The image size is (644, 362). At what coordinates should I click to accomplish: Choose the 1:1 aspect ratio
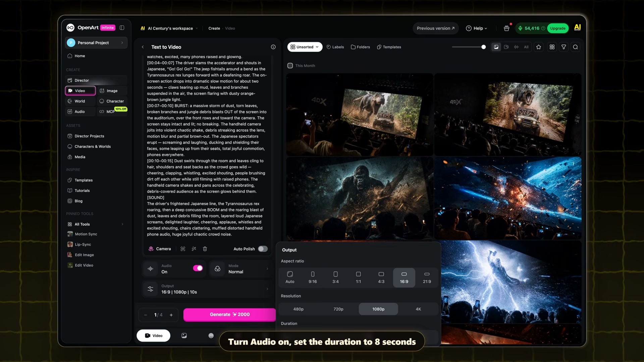(358, 278)
